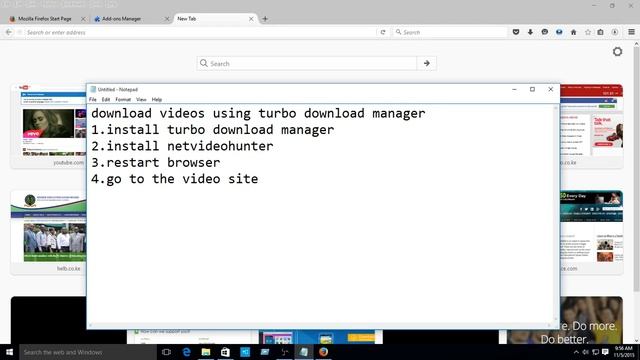This screenshot has width=640, height=360.
Task: Click the Firefox back arrow button
Action: tap(9, 32)
